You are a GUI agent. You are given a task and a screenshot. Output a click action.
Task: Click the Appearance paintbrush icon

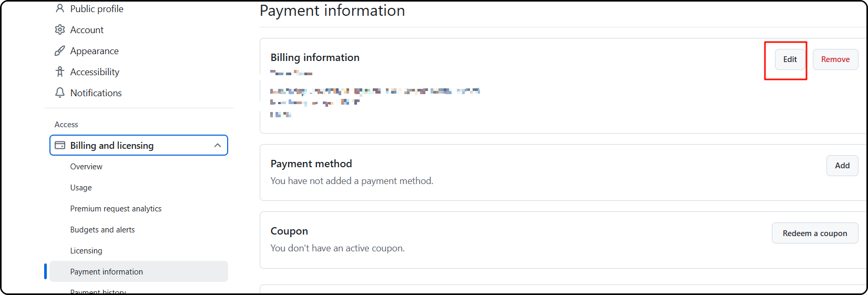pyautogui.click(x=60, y=50)
